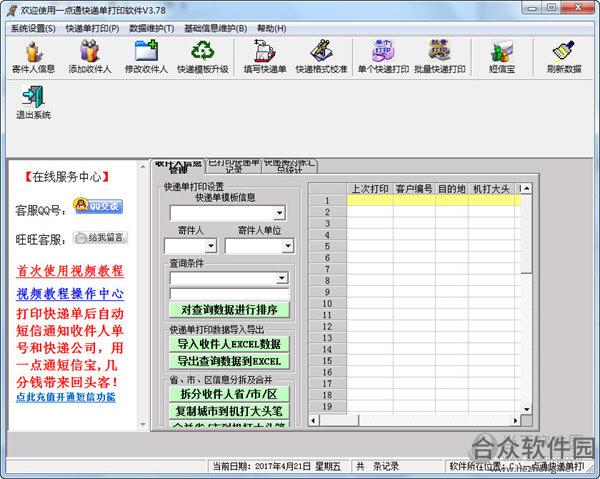Viewport: 600px width, 479px height.
Task: Open the 帮助(H) menu
Action: click(x=272, y=28)
